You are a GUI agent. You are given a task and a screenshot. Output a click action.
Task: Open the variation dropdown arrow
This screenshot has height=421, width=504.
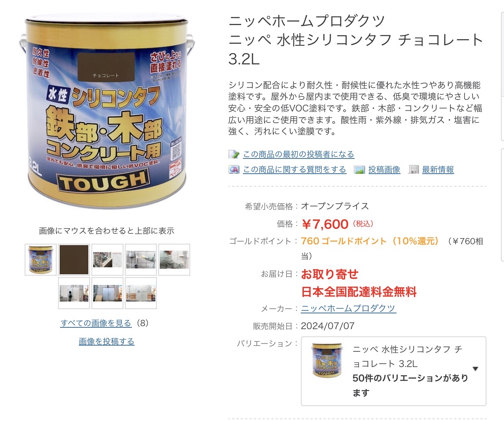(475, 369)
